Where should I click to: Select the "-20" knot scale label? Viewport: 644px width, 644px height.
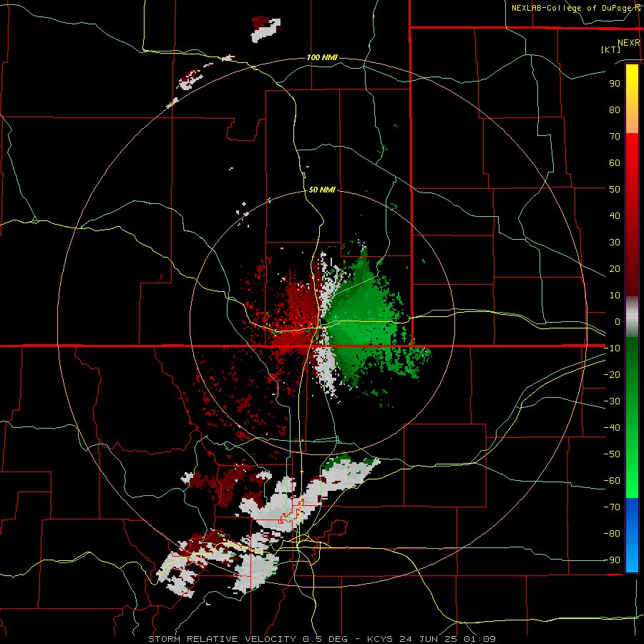coord(612,375)
